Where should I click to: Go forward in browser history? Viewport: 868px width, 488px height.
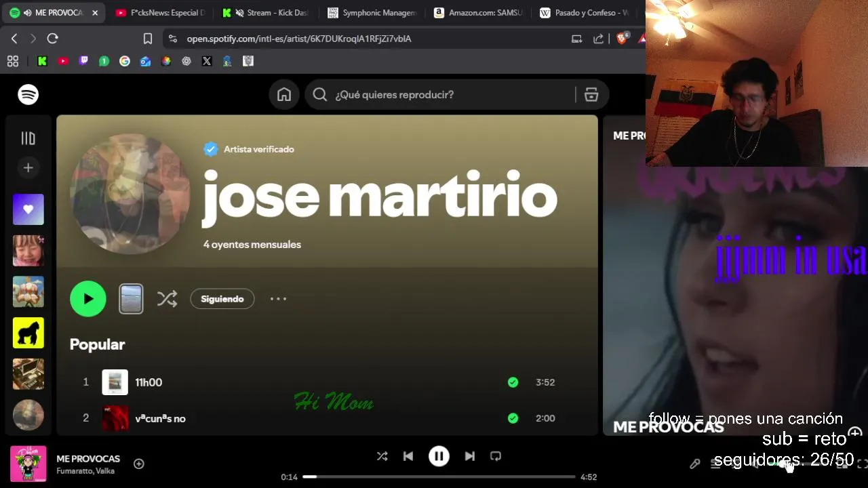(33, 39)
